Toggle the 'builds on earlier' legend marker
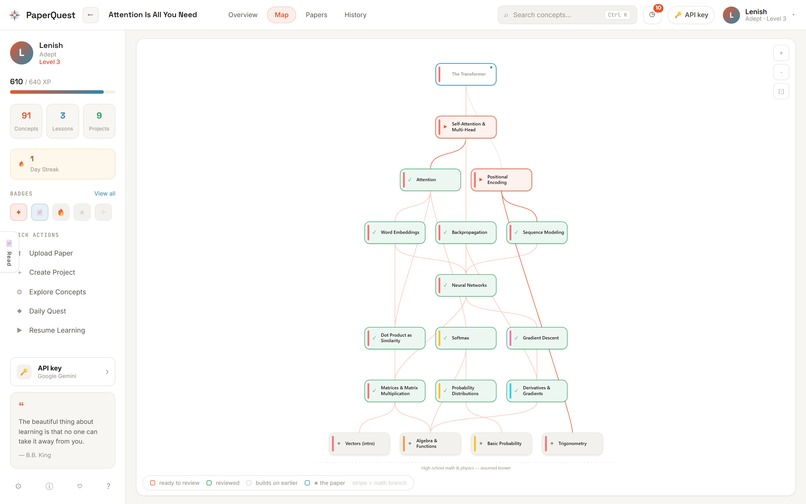The width and height of the screenshot is (806, 504). [249, 483]
